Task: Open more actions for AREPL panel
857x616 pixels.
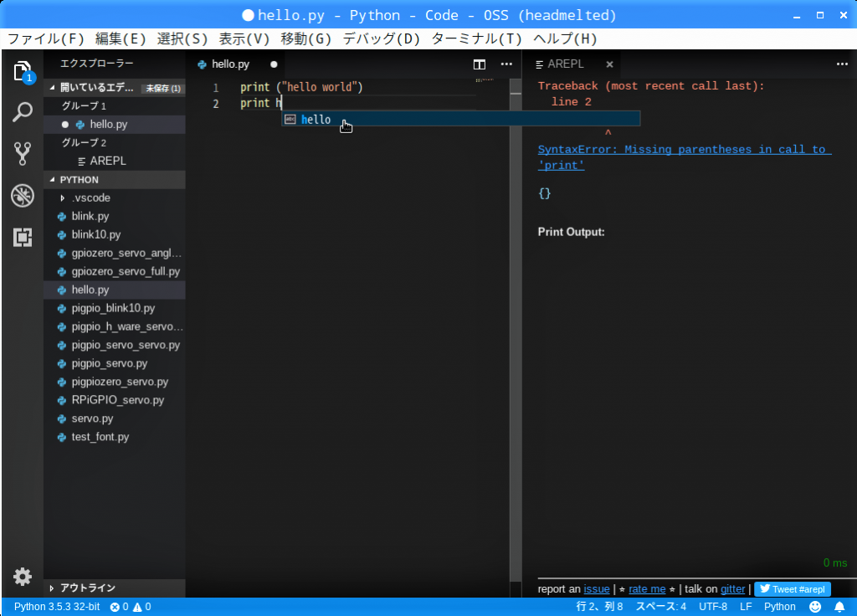Action: tap(842, 64)
